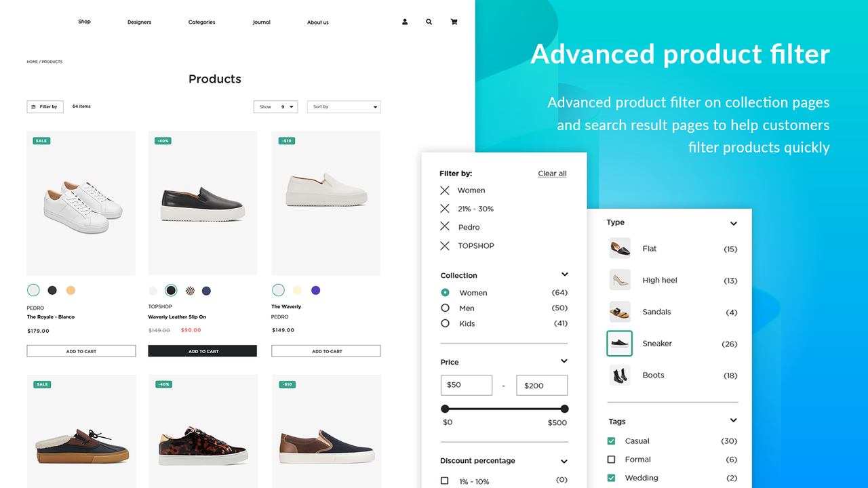Open The Royale - Blanco white sneaker image
The image size is (868, 488).
pyautogui.click(x=81, y=203)
